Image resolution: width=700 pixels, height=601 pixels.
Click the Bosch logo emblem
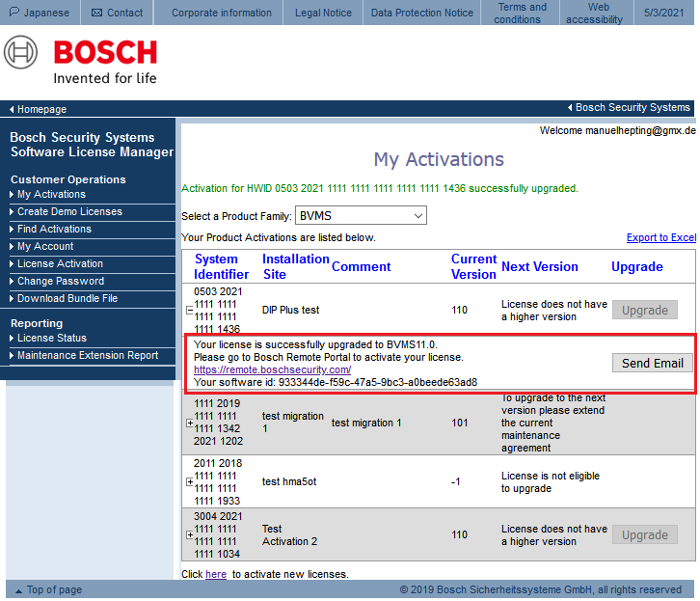coord(21,53)
